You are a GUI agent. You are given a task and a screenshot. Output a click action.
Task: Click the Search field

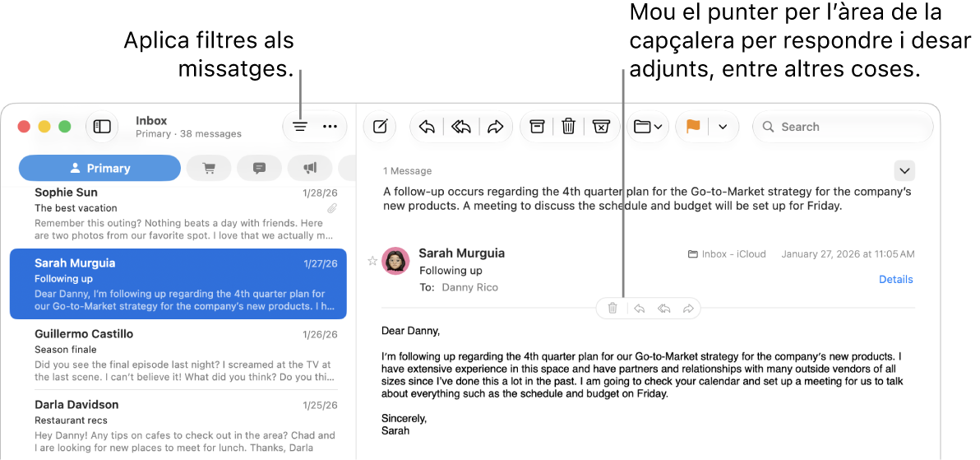pos(843,127)
